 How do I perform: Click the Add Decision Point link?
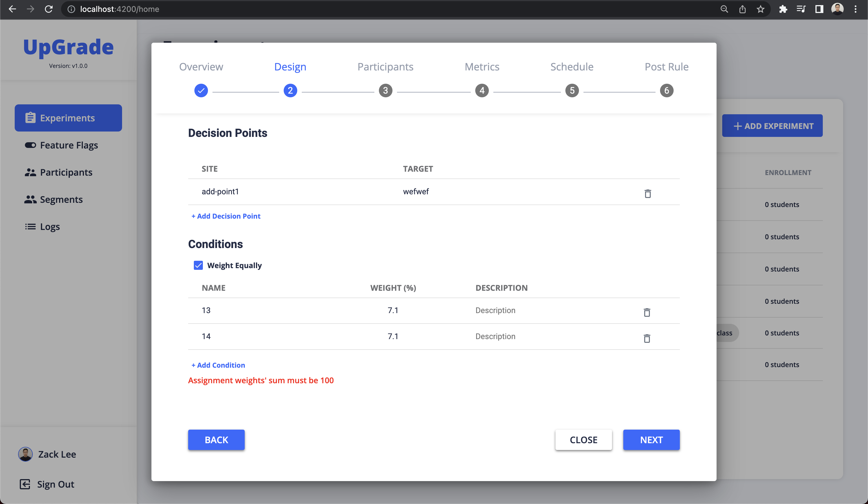point(226,216)
